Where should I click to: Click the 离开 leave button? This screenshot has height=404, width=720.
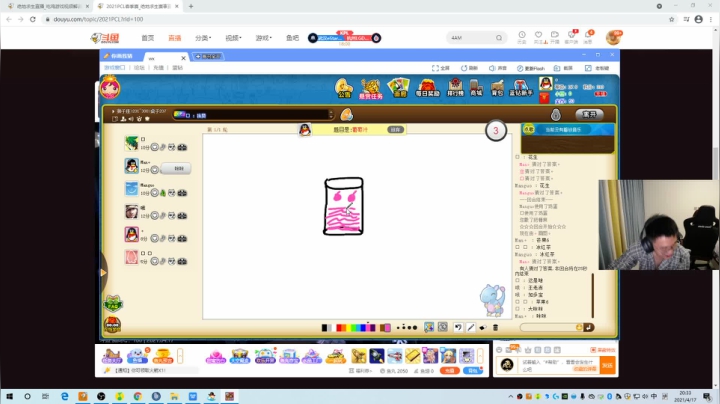coord(589,114)
